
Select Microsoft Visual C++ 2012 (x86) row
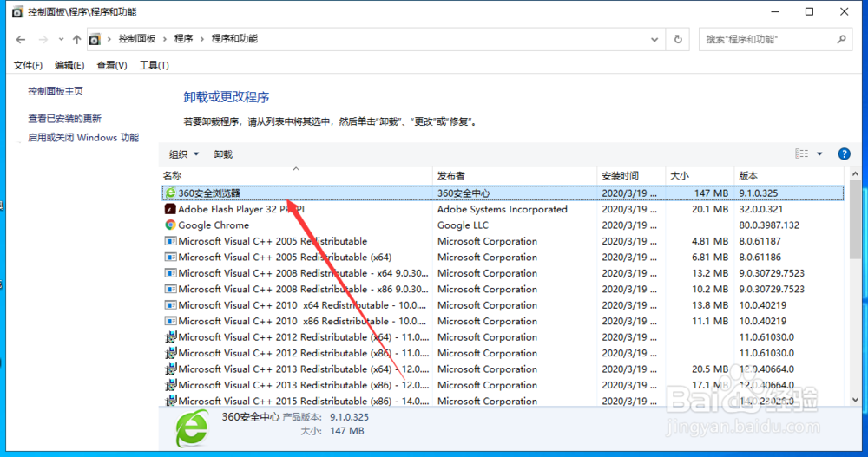pyautogui.click(x=503, y=353)
